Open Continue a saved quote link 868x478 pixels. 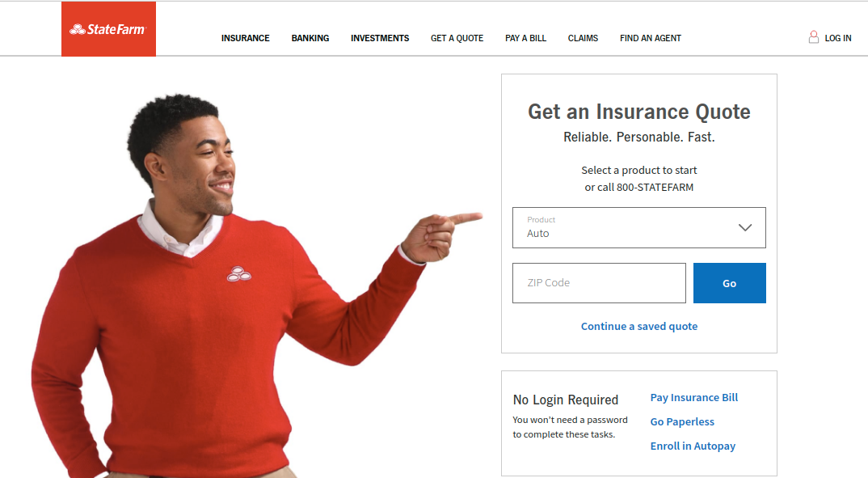click(x=638, y=326)
